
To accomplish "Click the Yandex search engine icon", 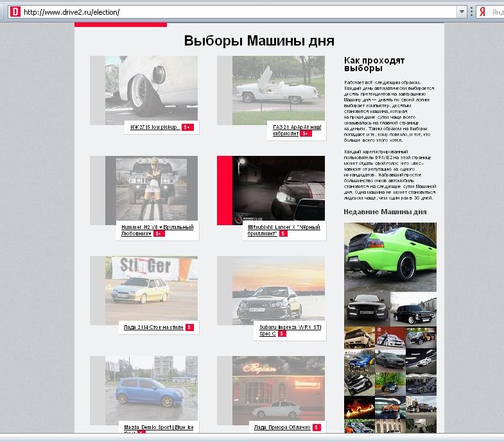I will (x=482, y=12).
